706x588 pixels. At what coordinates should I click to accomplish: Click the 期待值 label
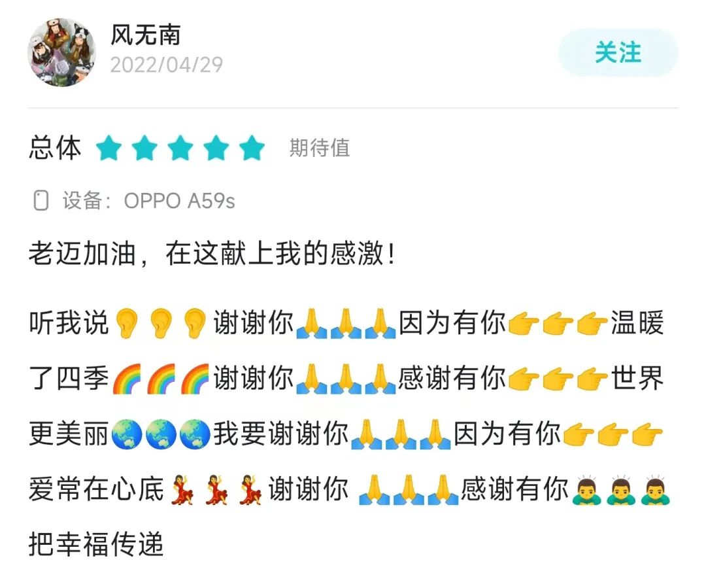click(319, 148)
